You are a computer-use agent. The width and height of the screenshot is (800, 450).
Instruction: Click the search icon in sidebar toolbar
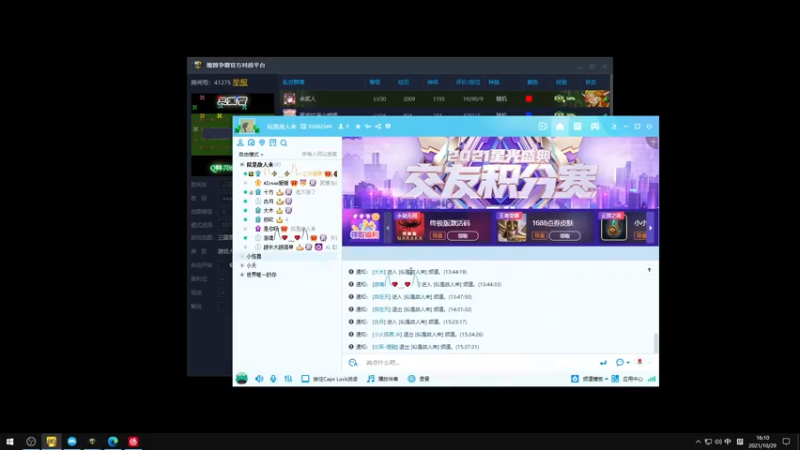pyautogui.click(x=284, y=143)
